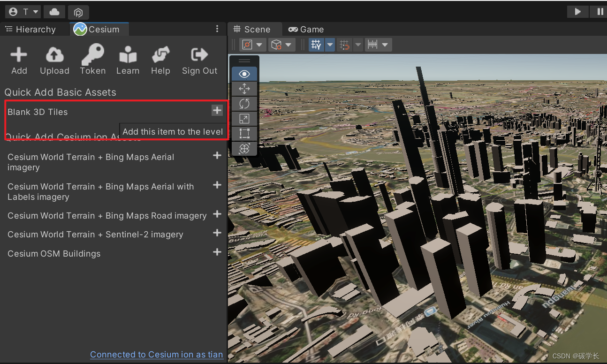Screen dimensions: 607x364
Task: Click the cloud services icon
Action: click(54, 12)
